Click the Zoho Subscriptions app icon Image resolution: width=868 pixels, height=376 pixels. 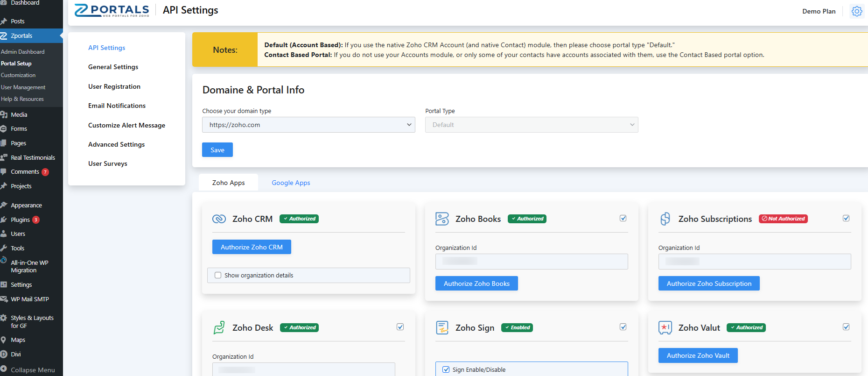click(x=665, y=219)
